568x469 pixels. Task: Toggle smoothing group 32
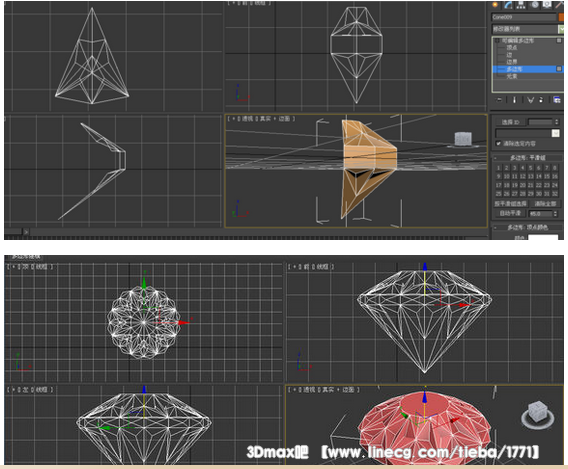[555, 194]
